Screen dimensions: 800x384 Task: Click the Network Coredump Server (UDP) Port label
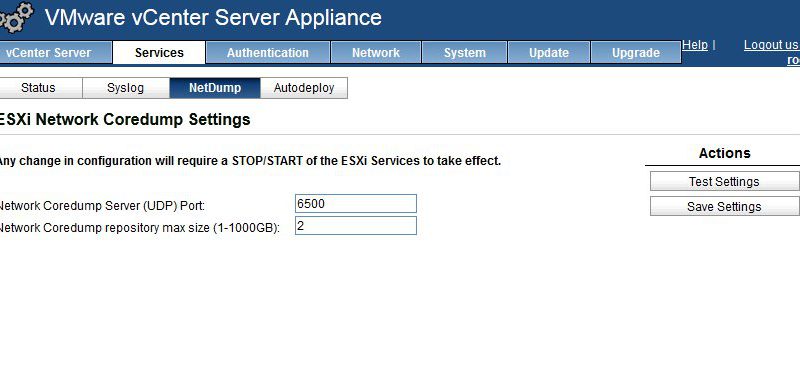101,206
